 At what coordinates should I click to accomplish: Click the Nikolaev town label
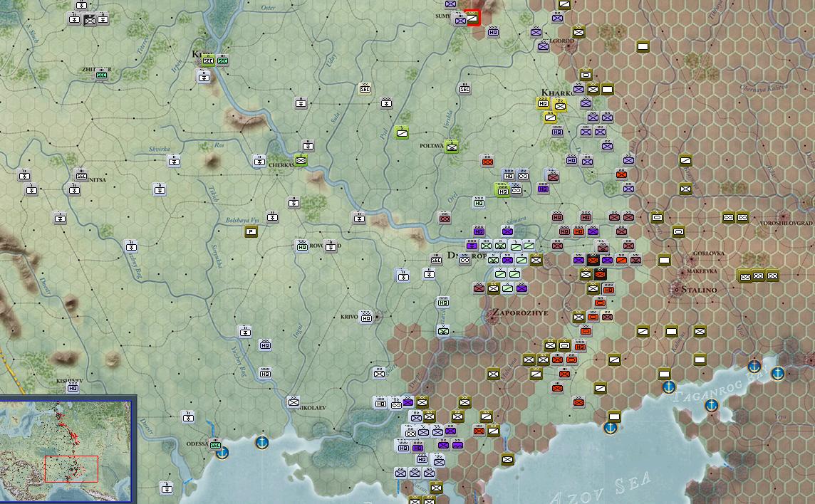pyautogui.click(x=313, y=408)
